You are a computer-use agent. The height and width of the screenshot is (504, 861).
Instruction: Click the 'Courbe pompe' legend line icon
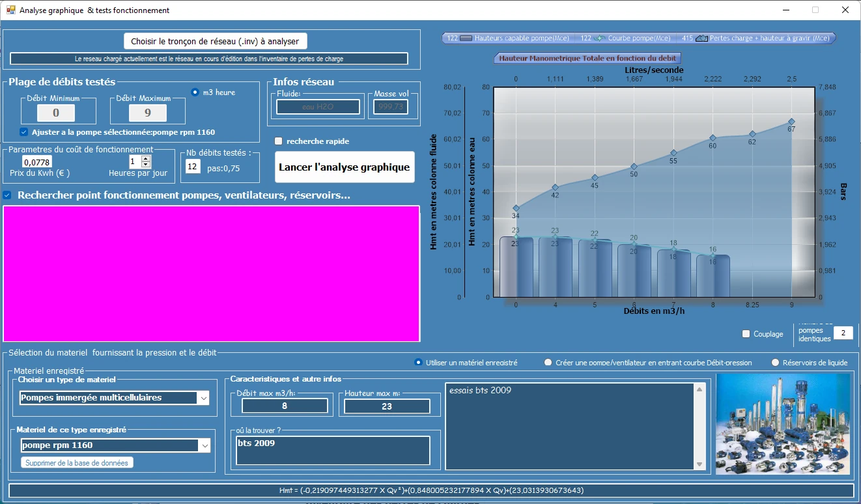[600, 38]
